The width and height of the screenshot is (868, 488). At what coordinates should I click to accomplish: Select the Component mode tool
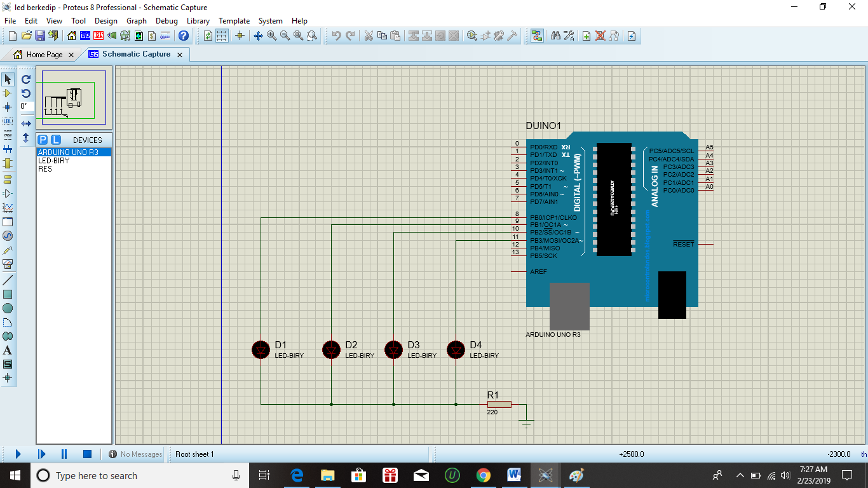pos(8,93)
